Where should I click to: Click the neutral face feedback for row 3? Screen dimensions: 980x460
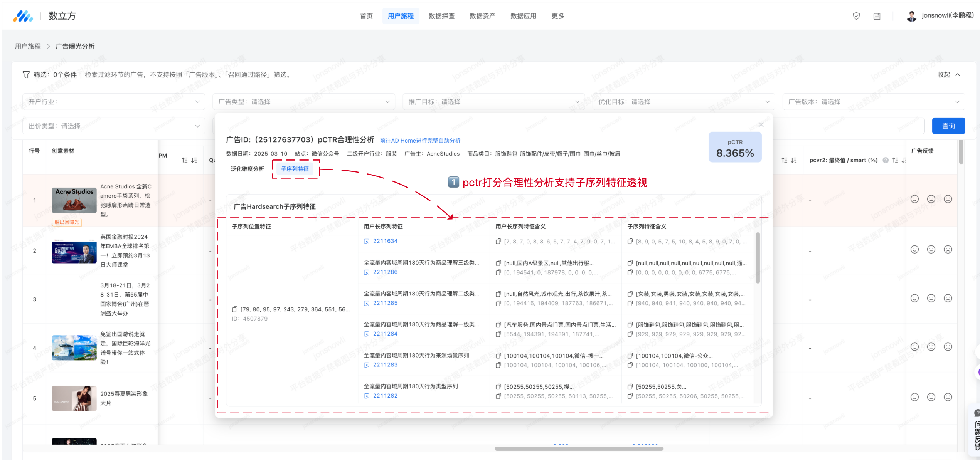tap(931, 298)
